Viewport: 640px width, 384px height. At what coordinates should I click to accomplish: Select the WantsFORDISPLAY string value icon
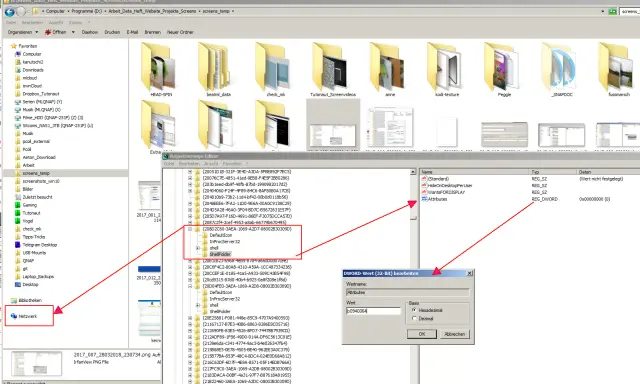pyautogui.click(x=424, y=192)
